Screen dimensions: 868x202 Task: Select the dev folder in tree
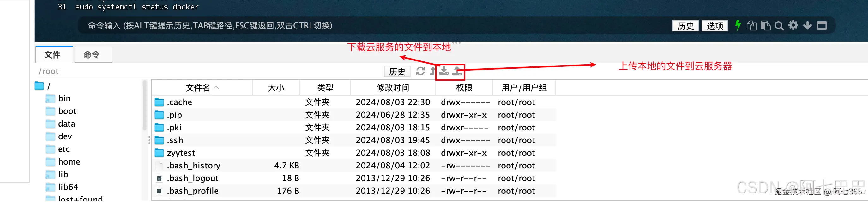tap(59, 136)
